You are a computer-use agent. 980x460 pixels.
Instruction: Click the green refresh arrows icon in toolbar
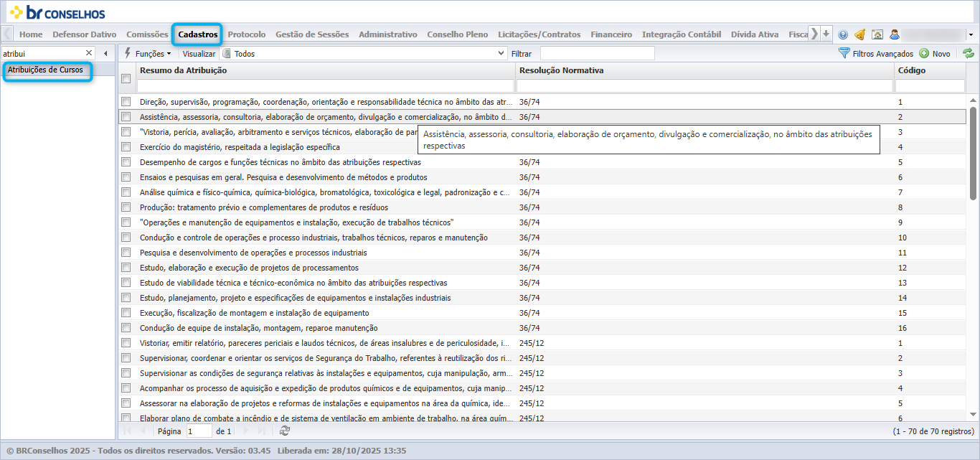(969, 53)
